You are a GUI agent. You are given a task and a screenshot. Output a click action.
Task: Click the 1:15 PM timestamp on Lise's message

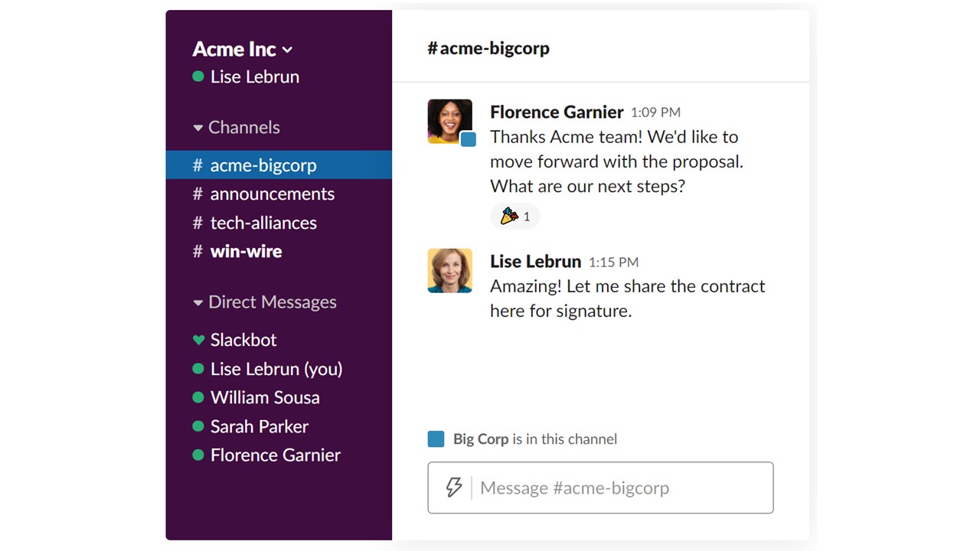coord(613,262)
